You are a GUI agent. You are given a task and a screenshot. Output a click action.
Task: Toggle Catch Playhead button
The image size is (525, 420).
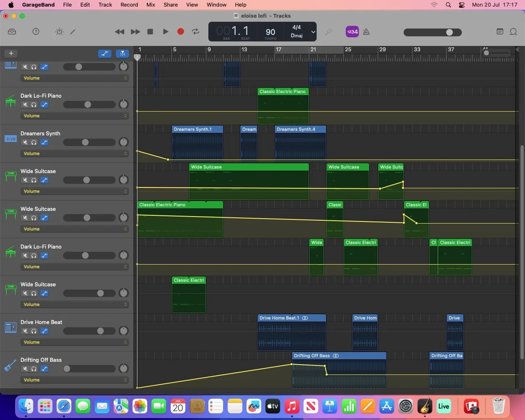click(x=123, y=53)
